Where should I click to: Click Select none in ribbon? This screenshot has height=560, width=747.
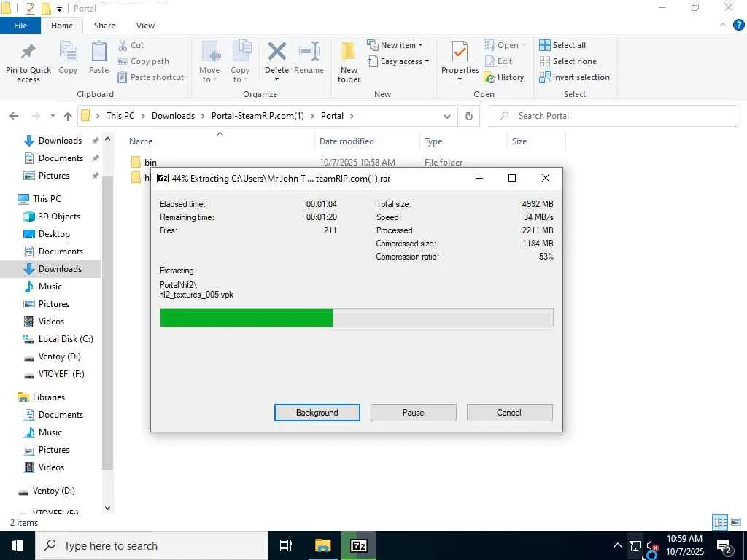tap(568, 61)
